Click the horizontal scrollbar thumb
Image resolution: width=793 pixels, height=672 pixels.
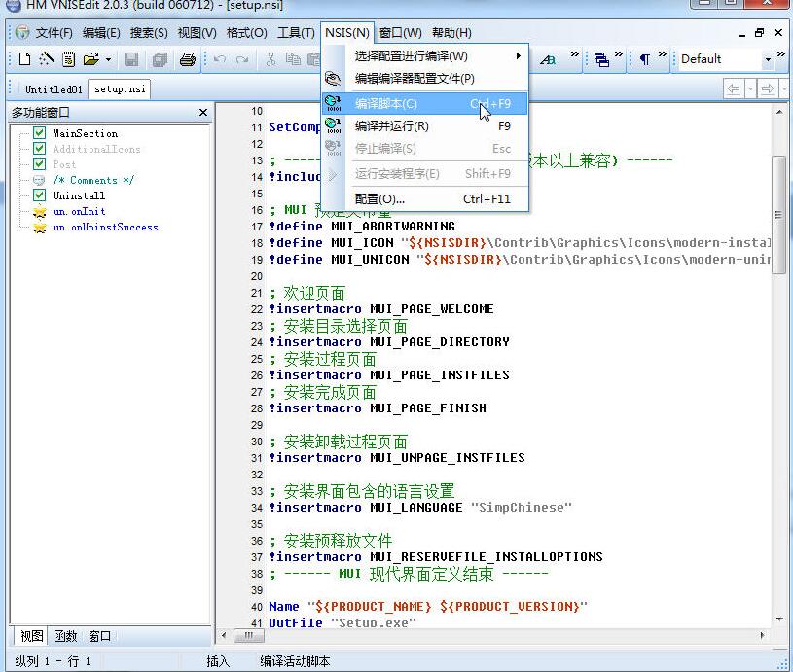click(x=248, y=636)
